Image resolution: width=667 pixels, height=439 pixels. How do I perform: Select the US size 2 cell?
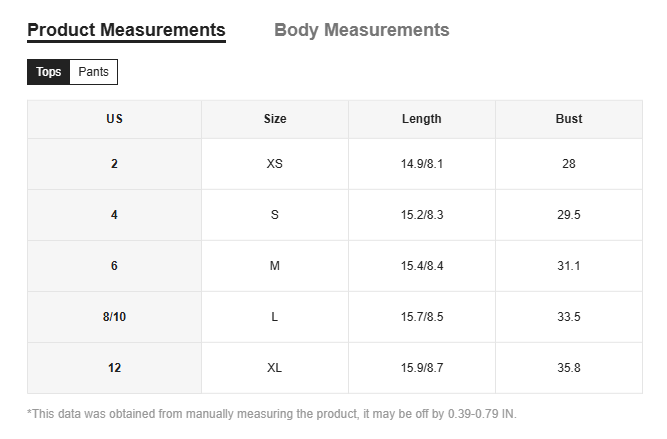point(114,164)
